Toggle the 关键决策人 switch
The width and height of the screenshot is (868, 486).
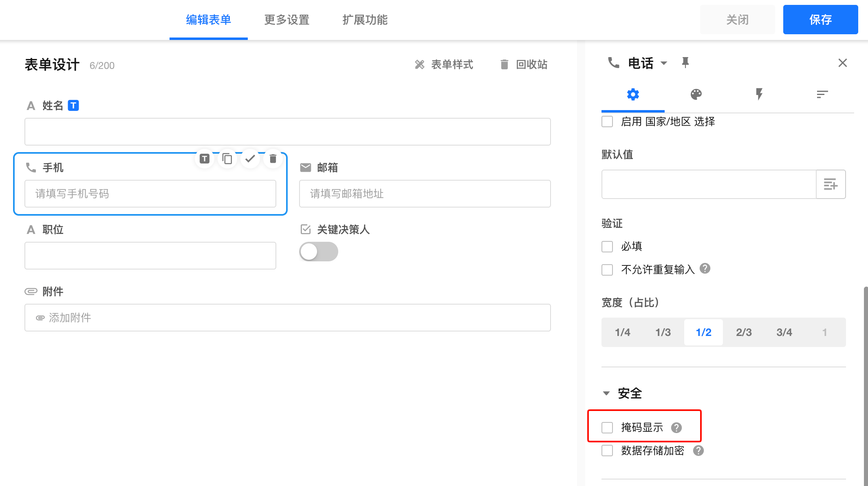(x=318, y=252)
